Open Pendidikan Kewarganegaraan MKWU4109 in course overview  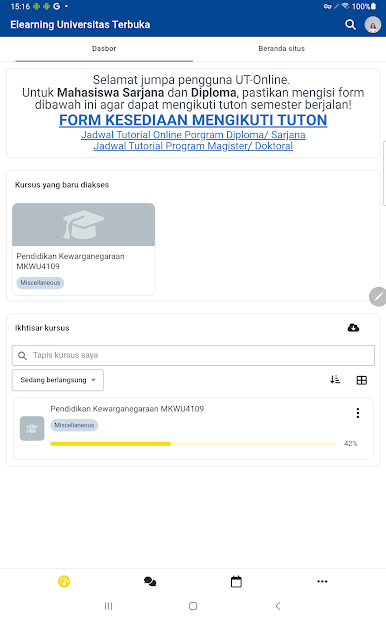click(x=127, y=409)
